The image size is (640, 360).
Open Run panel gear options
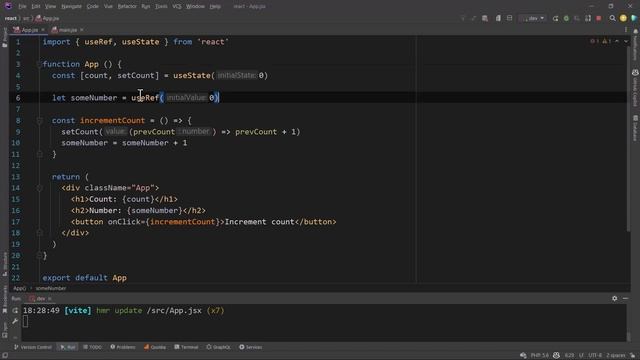click(x=614, y=298)
